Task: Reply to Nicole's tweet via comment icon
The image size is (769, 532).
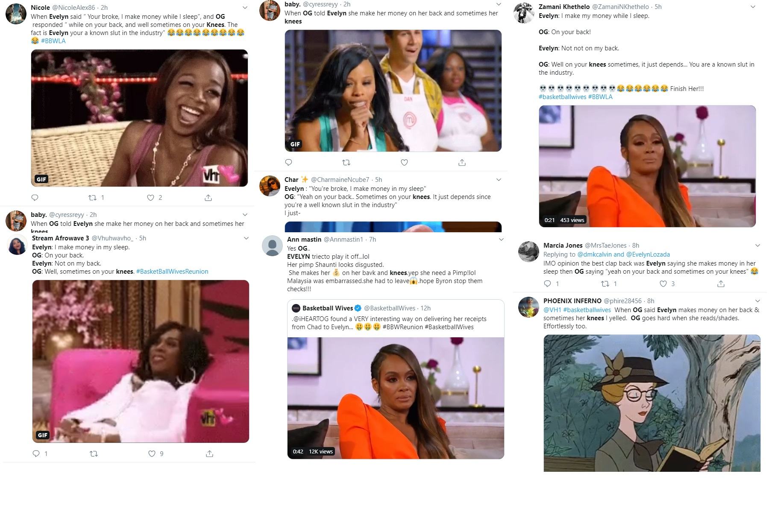Action: pyautogui.click(x=35, y=198)
